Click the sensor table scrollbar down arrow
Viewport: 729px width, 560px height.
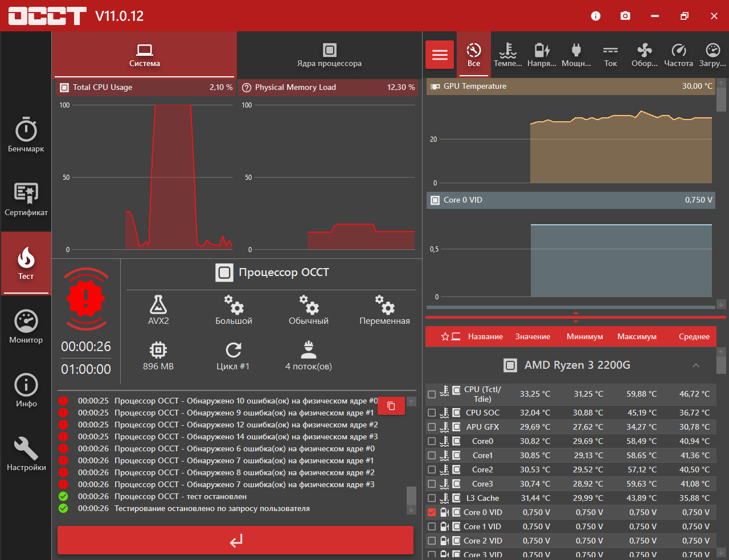click(721, 551)
